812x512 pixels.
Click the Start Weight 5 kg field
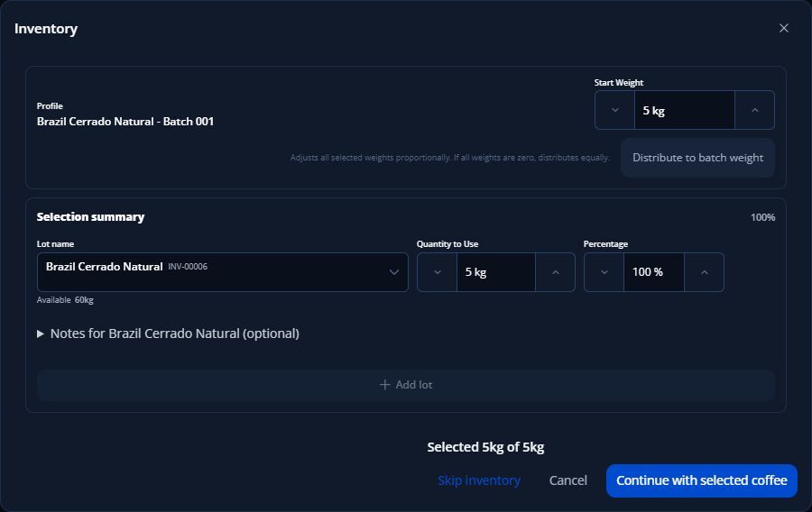click(684, 110)
